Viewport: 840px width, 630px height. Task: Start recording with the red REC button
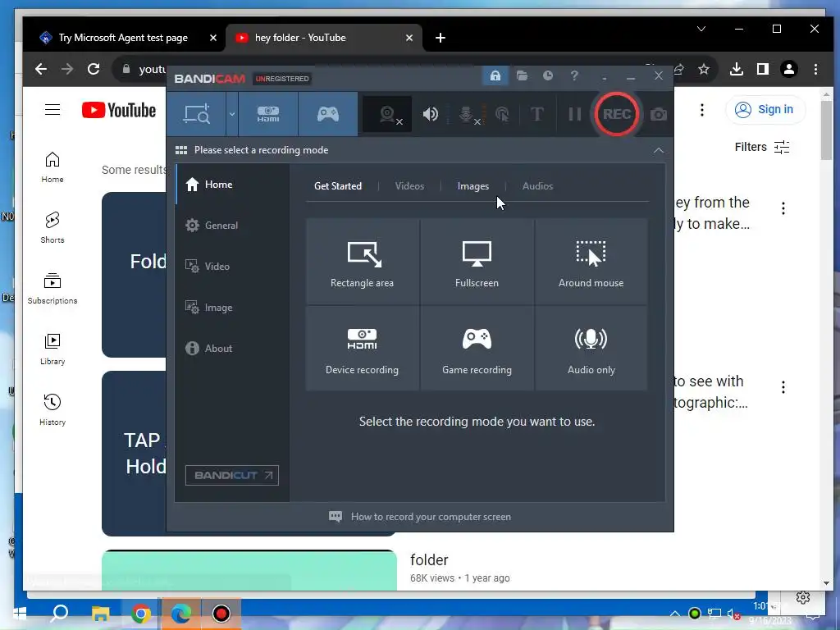click(x=617, y=114)
